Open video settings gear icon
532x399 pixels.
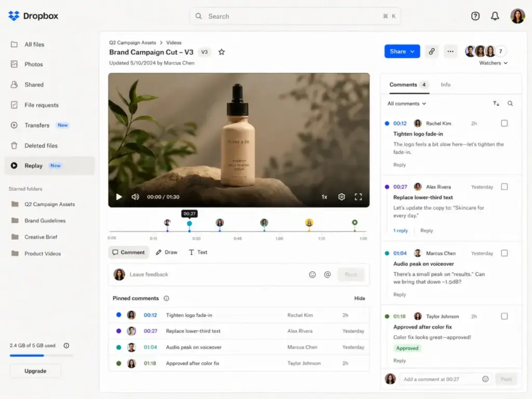coord(342,197)
